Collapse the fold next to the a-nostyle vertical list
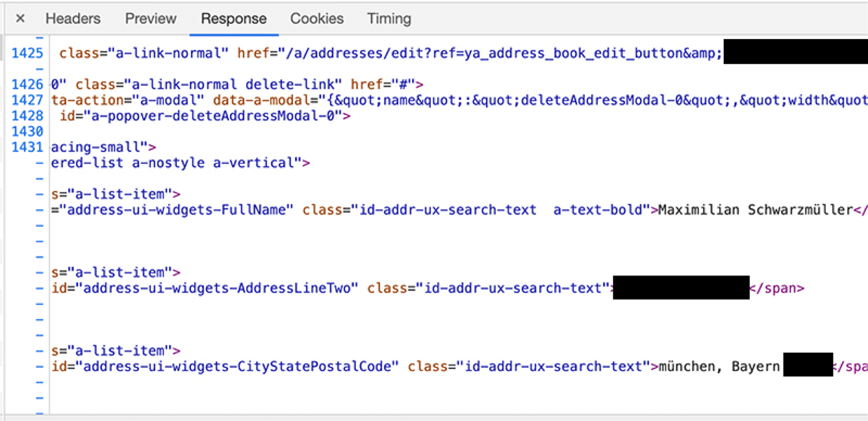The width and height of the screenshot is (868, 421). (x=40, y=162)
